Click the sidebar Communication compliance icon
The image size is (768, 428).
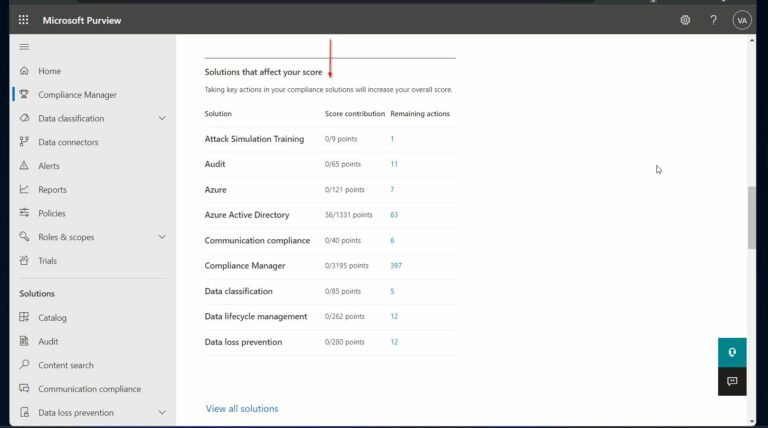point(24,389)
